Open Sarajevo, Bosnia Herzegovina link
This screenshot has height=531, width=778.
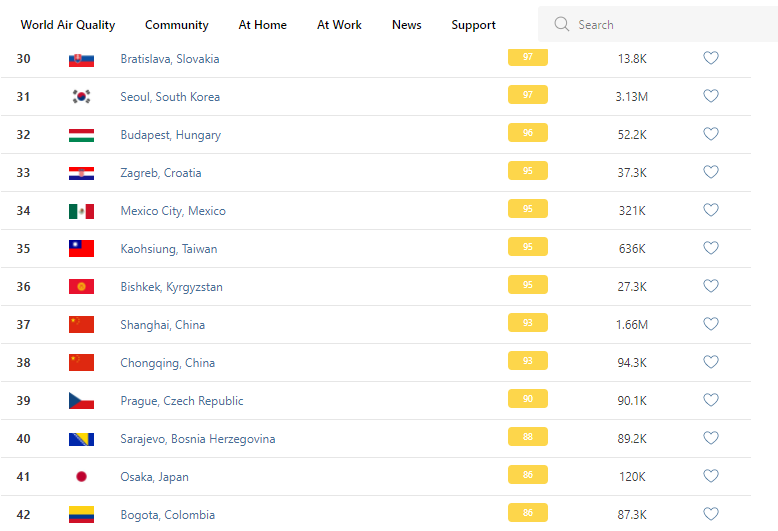[x=198, y=439]
